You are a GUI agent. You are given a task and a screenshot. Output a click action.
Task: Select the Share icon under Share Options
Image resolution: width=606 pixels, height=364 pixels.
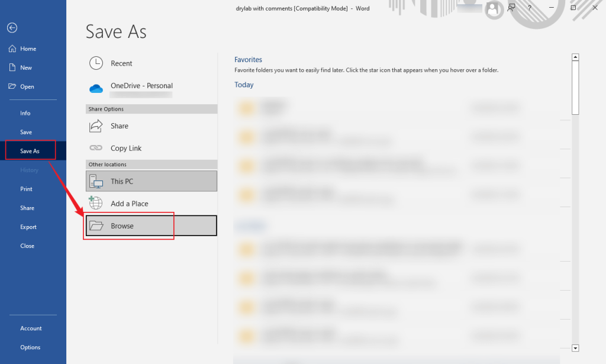[95, 125]
